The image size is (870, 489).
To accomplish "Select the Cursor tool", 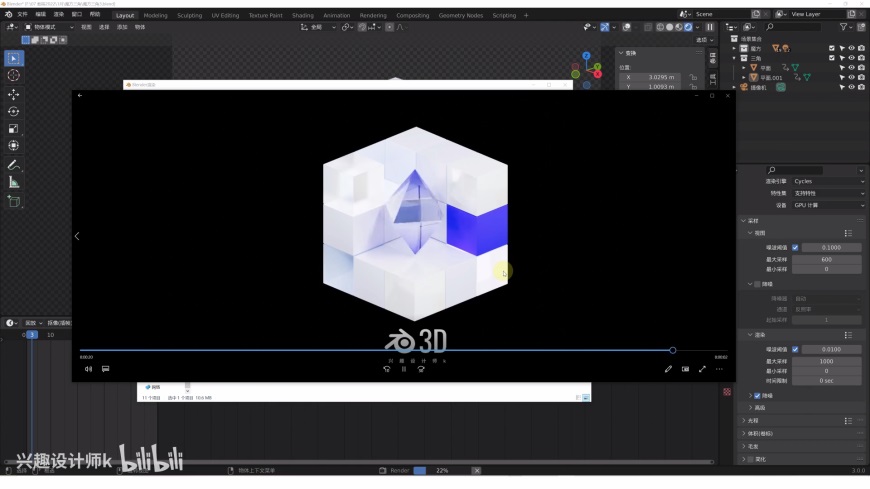I will pyautogui.click(x=14, y=75).
